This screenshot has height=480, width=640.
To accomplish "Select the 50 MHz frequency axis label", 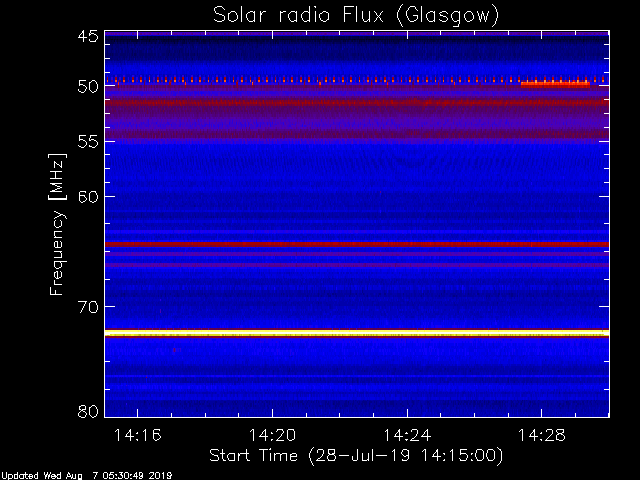I will click(88, 87).
